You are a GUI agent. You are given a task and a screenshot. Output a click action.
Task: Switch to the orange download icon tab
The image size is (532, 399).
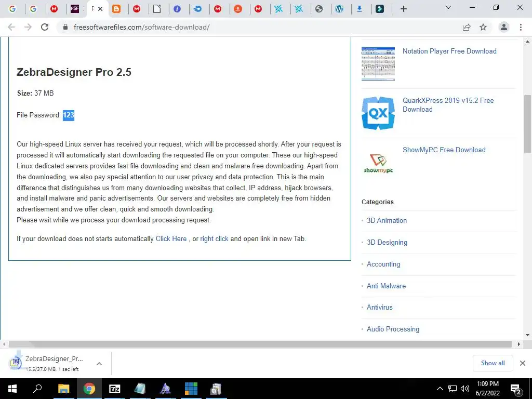[238, 9]
